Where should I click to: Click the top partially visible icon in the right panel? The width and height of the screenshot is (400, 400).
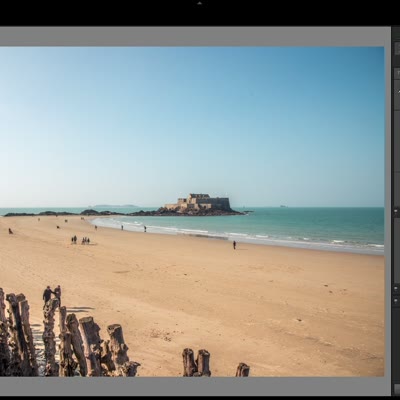[397, 48]
